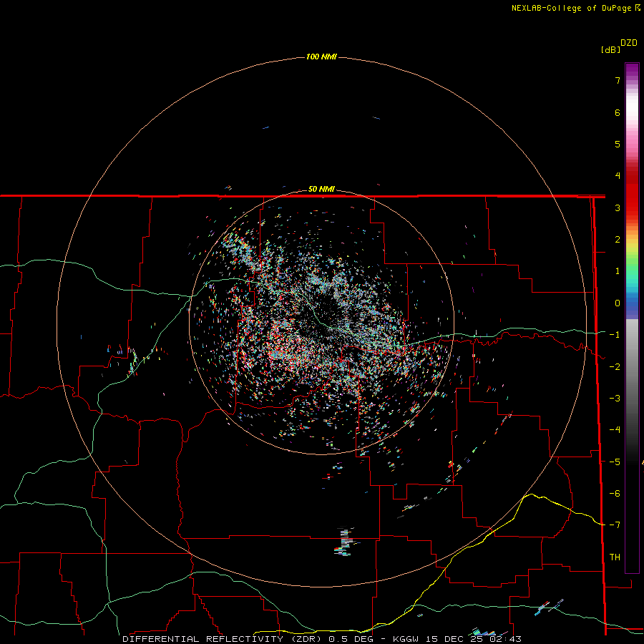Click the DZD legend title
Screen dimensions: 644x644
click(x=629, y=43)
